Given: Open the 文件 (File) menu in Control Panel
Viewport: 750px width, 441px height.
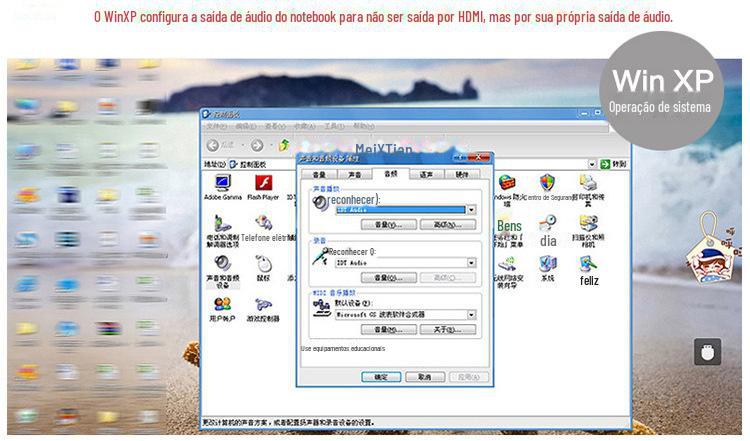Looking at the screenshot, I should click(216, 126).
